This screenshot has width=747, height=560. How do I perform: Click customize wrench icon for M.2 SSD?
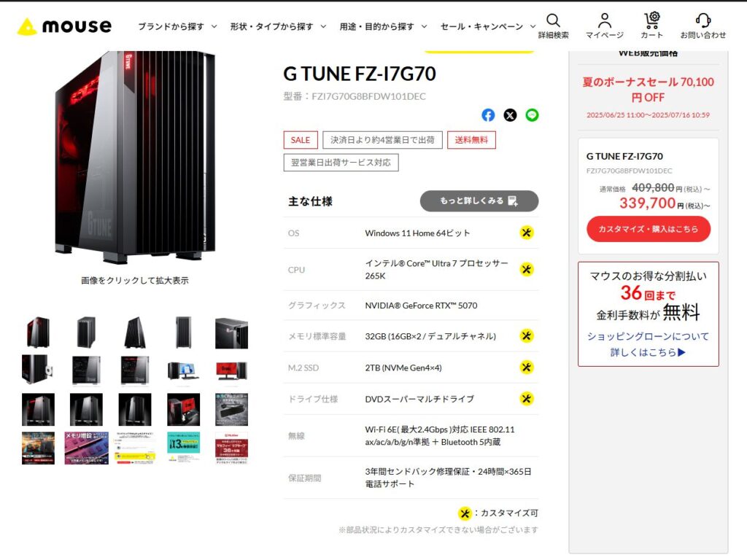tap(527, 367)
